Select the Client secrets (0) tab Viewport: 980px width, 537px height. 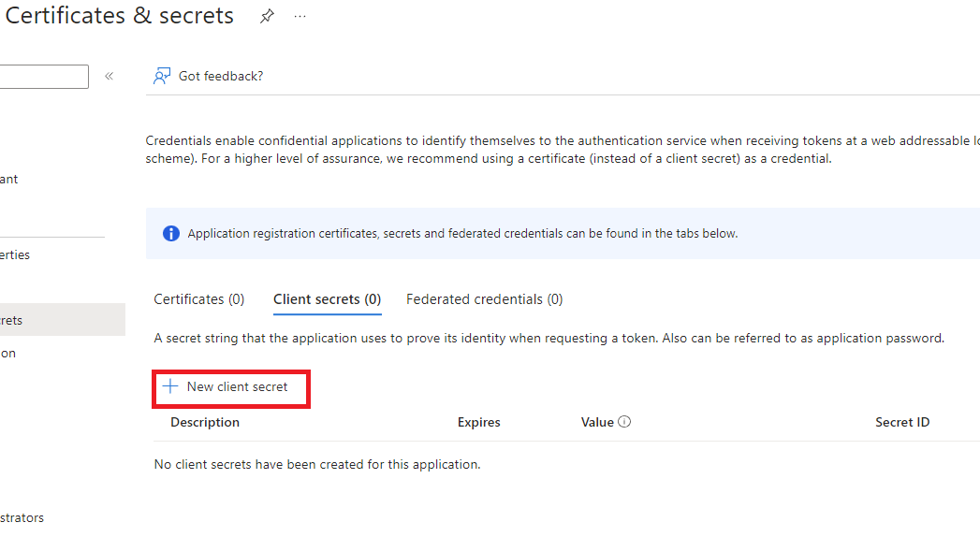pyautogui.click(x=327, y=299)
